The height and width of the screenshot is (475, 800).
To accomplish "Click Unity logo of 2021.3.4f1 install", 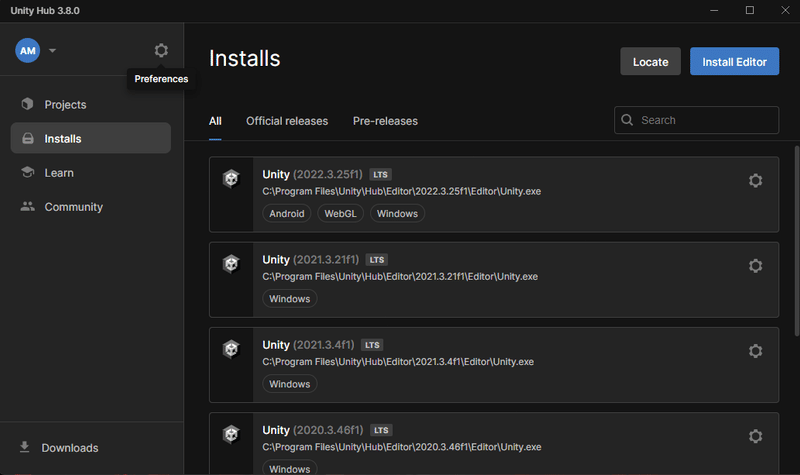I will [x=231, y=349].
